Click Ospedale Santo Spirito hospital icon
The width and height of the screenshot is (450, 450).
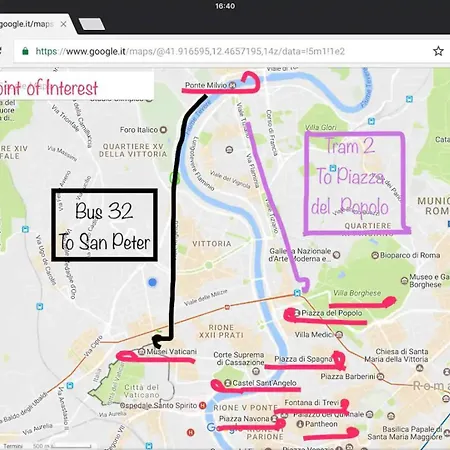tap(202, 406)
